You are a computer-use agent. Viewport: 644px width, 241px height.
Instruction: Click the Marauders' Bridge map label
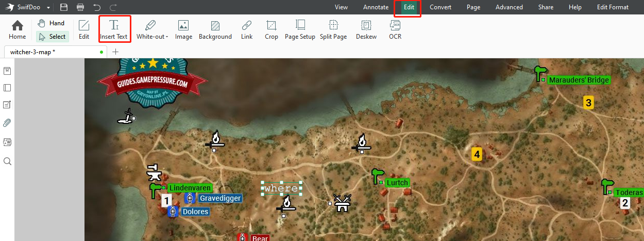click(x=579, y=80)
